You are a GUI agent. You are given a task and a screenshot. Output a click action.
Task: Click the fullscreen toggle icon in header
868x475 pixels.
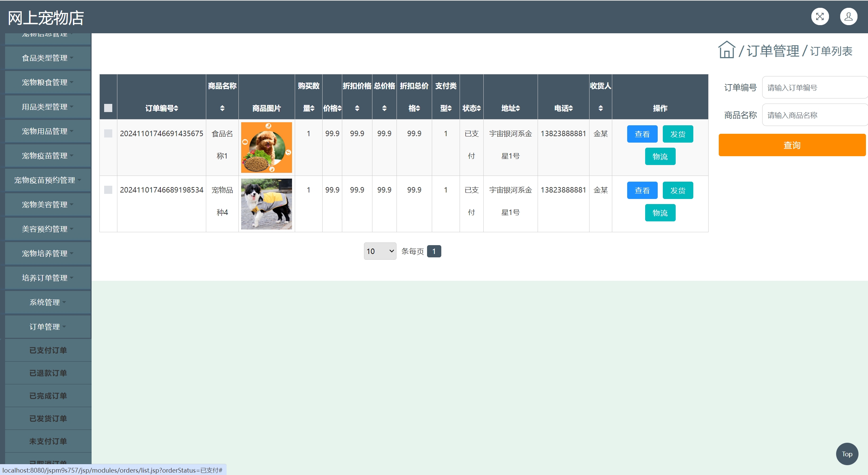coord(819,17)
